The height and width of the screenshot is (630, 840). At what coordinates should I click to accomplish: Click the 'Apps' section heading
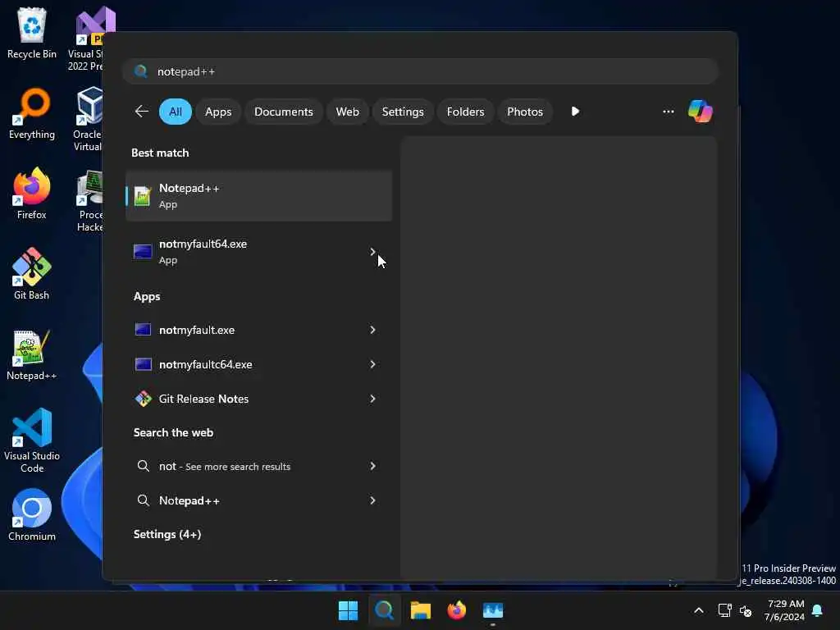coord(147,296)
